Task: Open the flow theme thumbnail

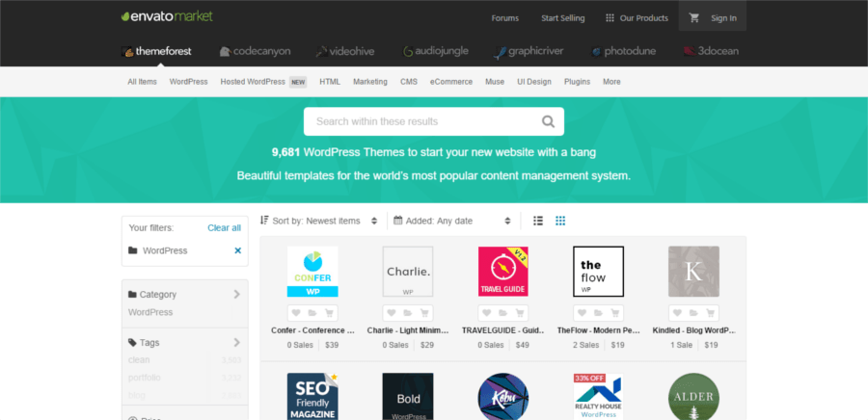Action: (598, 272)
